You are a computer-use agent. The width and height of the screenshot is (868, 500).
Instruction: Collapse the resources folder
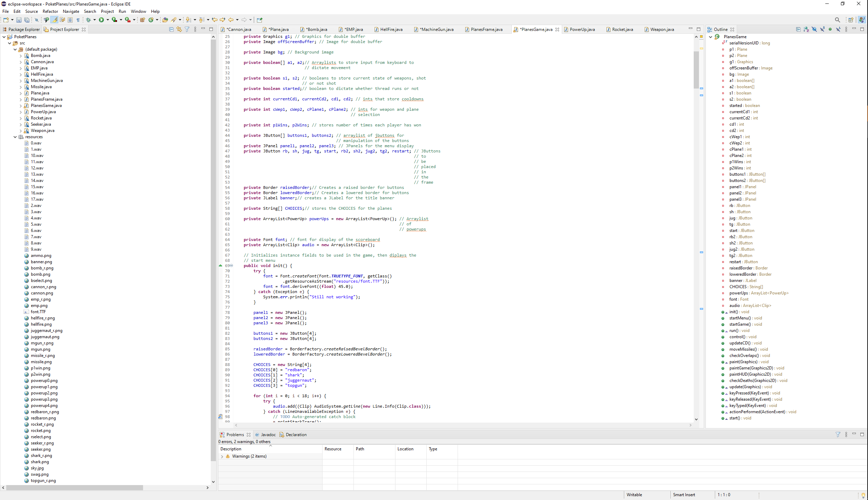[15, 137]
